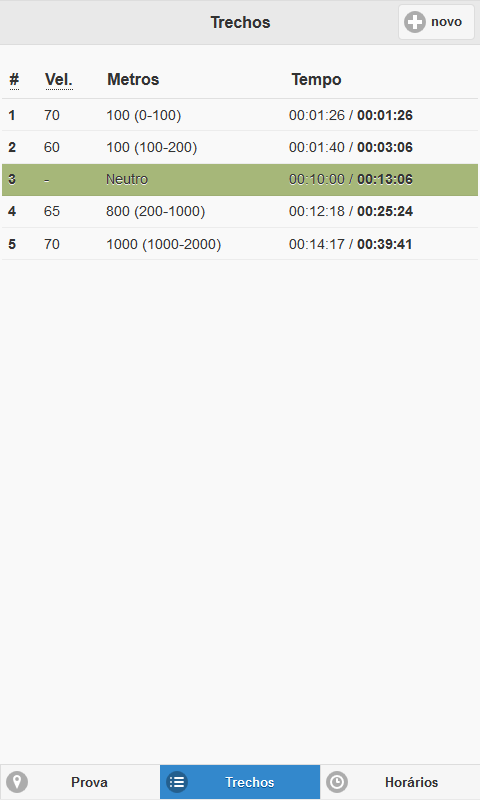Click cumulative time 00:39:41
Viewport: 480px width, 800px height.
click(x=385, y=244)
